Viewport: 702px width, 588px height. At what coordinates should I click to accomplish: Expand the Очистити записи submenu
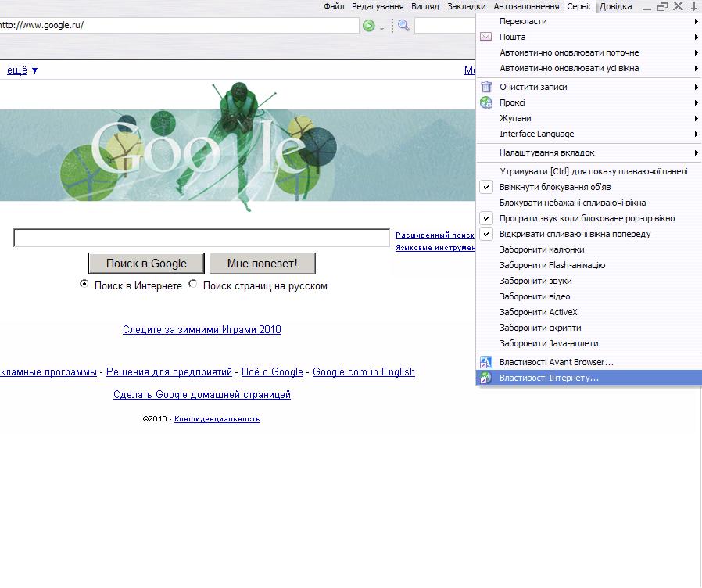tap(589, 87)
